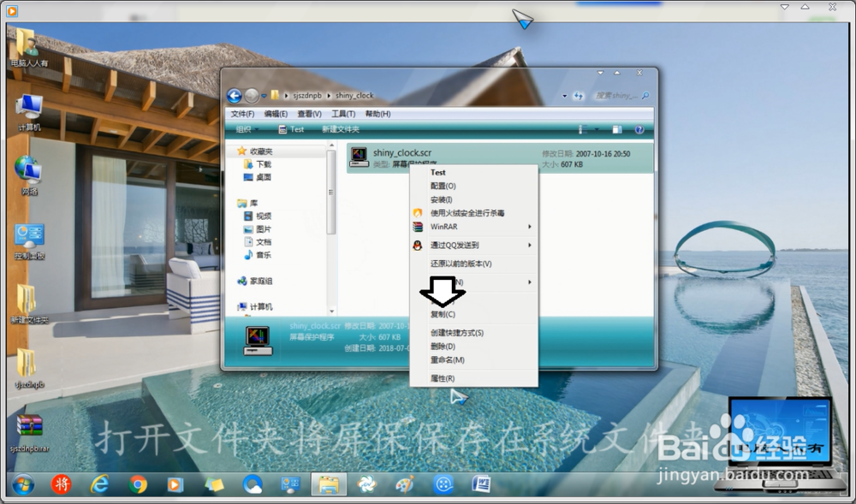856x504 pixels.
Task: Open the 组织 dropdown in toolbar
Action: 247,129
